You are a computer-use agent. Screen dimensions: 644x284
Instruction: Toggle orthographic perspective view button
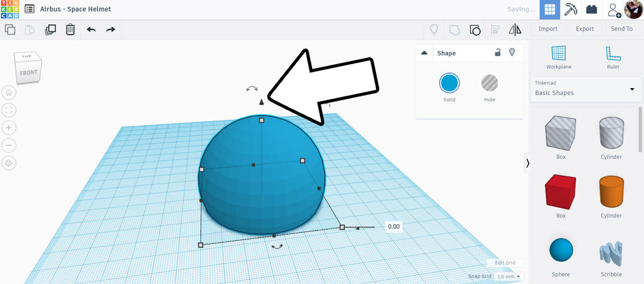tap(9, 163)
